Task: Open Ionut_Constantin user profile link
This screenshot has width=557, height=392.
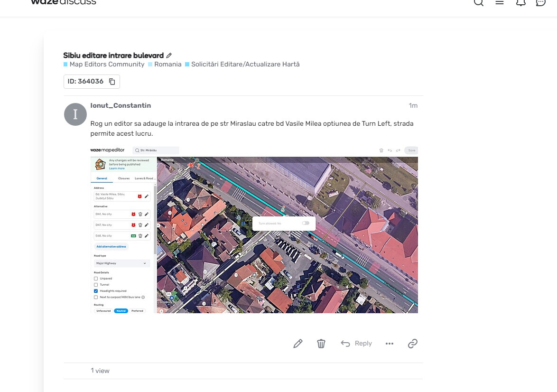Action: 121,105
